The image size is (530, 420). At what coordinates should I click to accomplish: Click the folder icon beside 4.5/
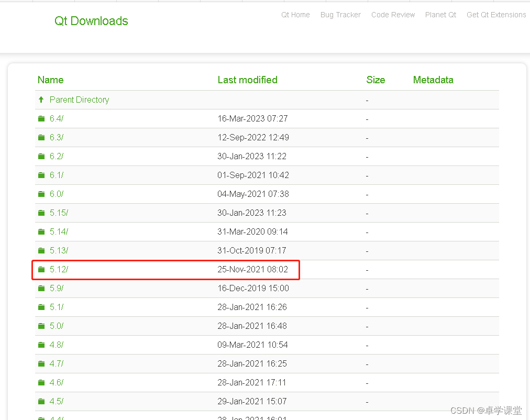point(41,402)
